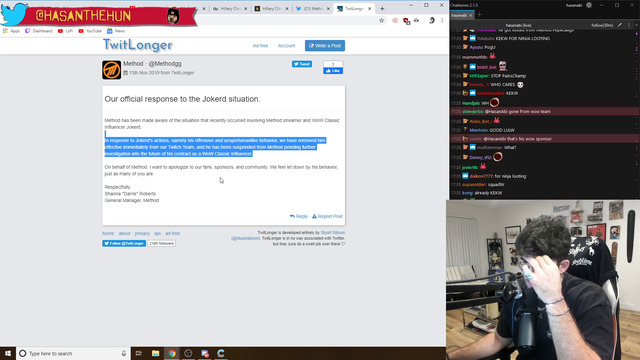Close the hasanabi Chatterino tab
The height and width of the screenshot is (360, 640).
(471, 15)
